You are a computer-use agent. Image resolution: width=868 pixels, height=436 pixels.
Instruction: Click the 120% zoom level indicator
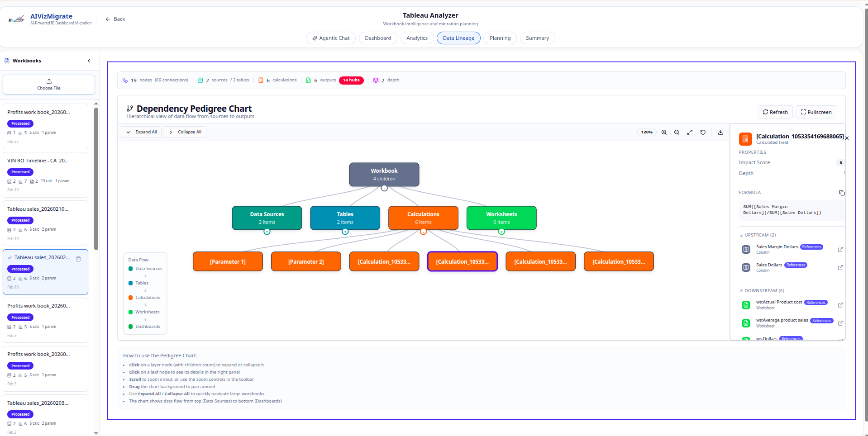click(x=647, y=132)
